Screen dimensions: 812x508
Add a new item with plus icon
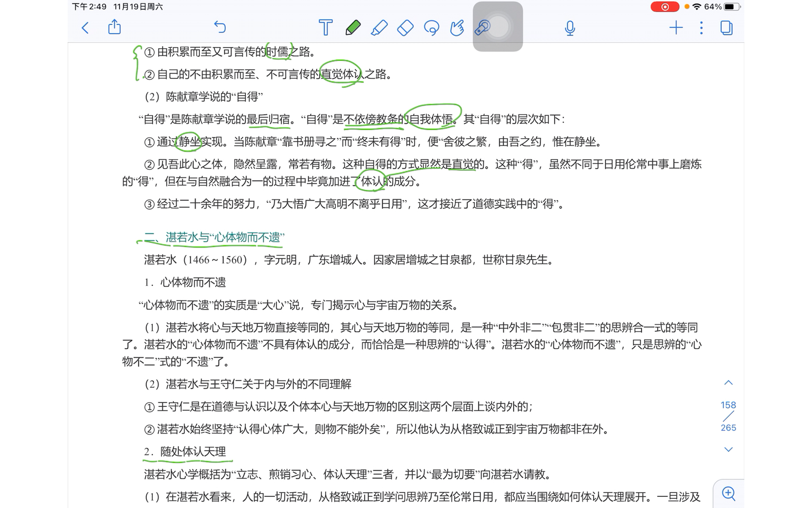click(676, 28)
